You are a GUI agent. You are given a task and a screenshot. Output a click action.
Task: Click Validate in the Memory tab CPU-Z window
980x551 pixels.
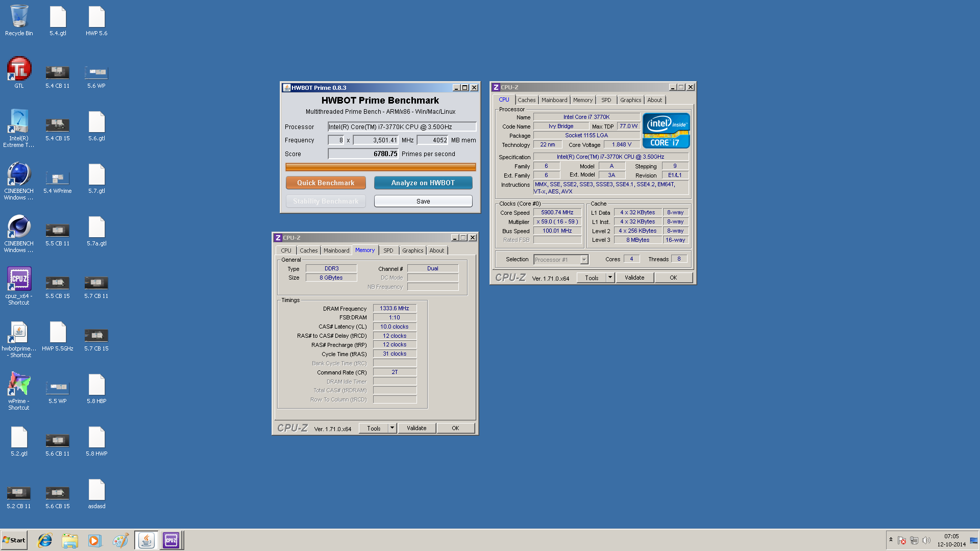pos(416,428)
